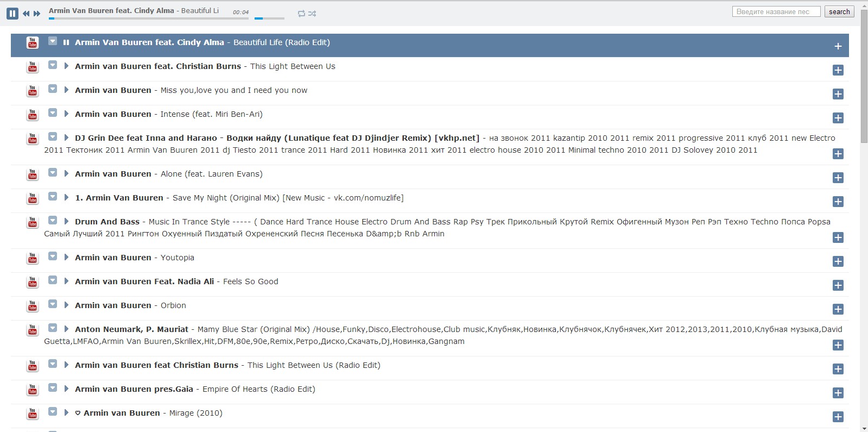Click the search button

pyautogui.click(x=839, y=11)
